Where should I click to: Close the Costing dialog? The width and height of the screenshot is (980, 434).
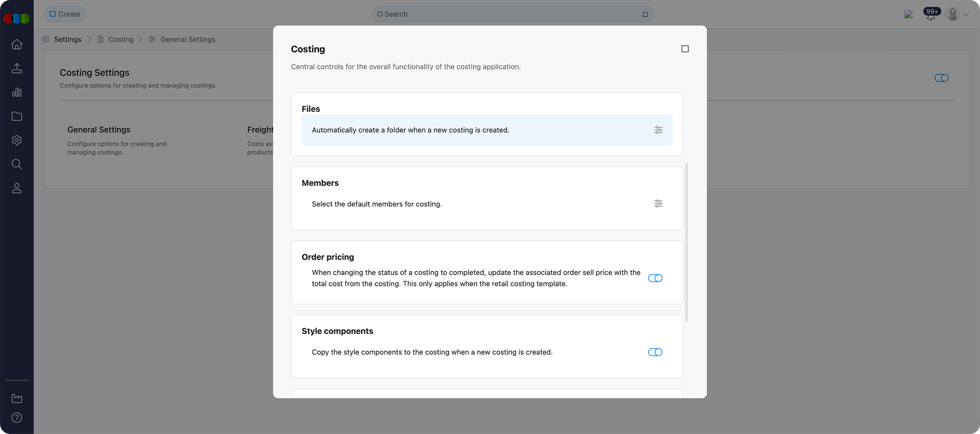pos(685,49)
